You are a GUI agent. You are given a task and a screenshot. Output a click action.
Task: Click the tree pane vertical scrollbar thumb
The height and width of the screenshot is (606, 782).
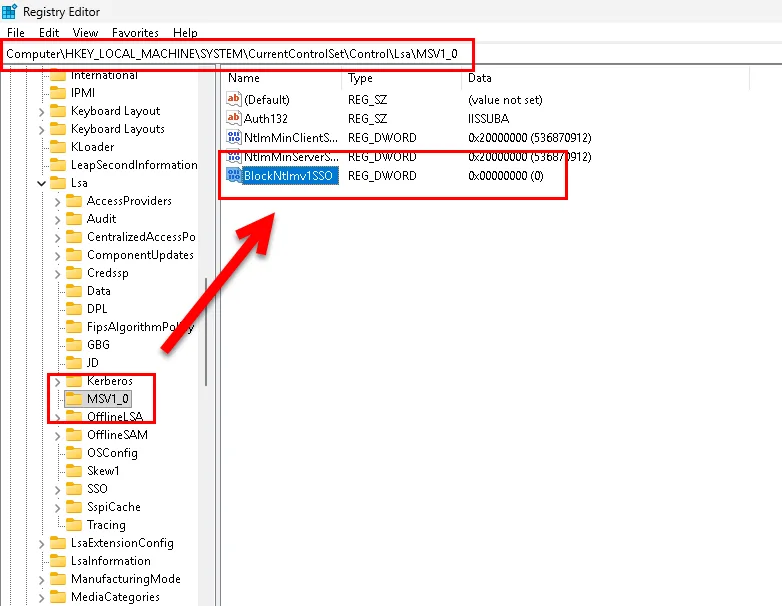tap(206, 332)
